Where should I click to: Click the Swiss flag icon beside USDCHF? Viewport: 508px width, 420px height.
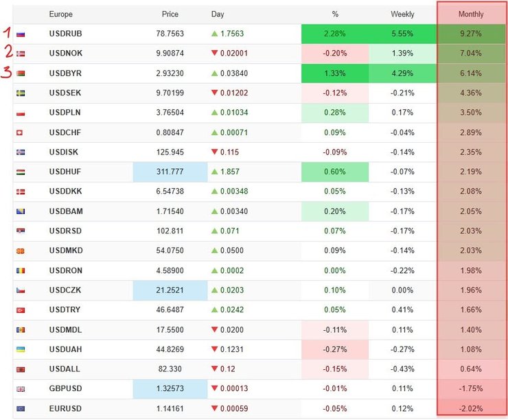19,132
